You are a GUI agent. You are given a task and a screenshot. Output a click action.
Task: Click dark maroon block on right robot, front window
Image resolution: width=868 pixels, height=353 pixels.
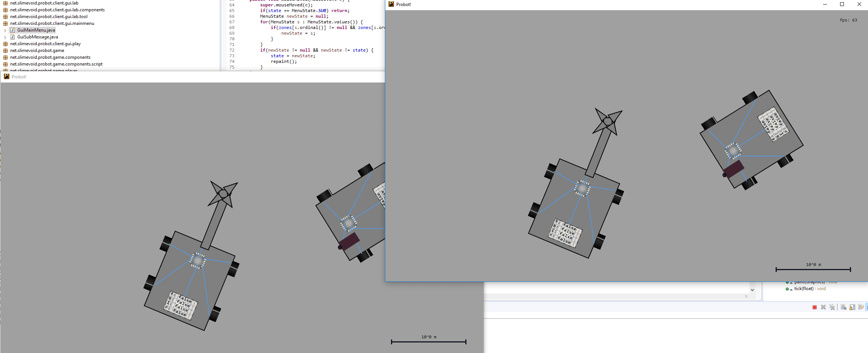point(733,169)
